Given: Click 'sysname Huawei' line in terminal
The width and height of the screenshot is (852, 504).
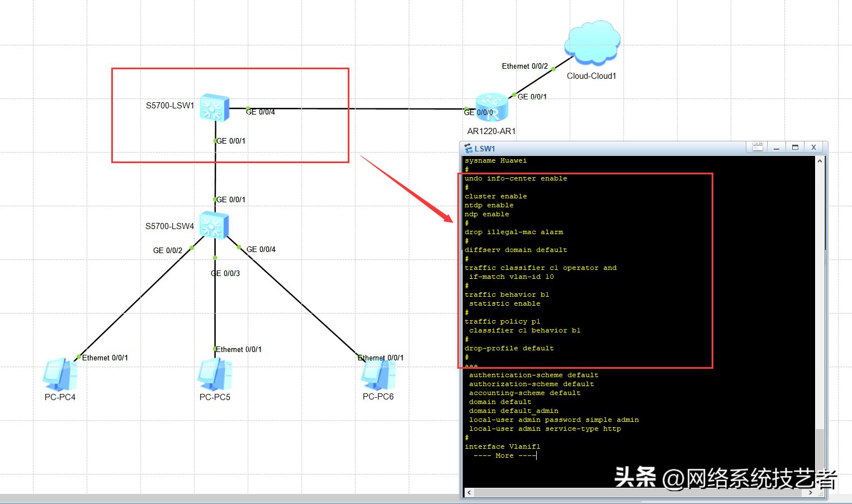Looking at the screenshot, I should pyautogui.click(x=496, y=161).
